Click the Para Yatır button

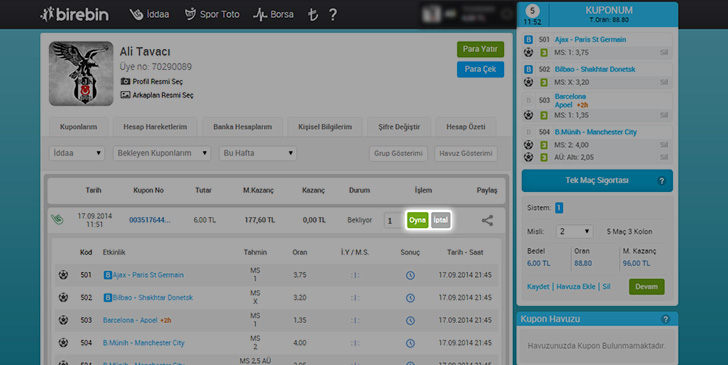coord(480,49)
